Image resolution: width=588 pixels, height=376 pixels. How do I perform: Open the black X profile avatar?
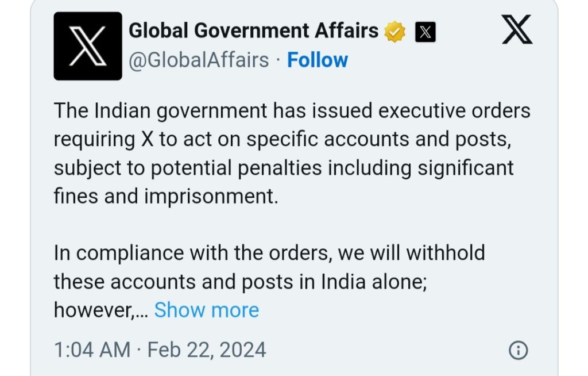pos(88,46)
